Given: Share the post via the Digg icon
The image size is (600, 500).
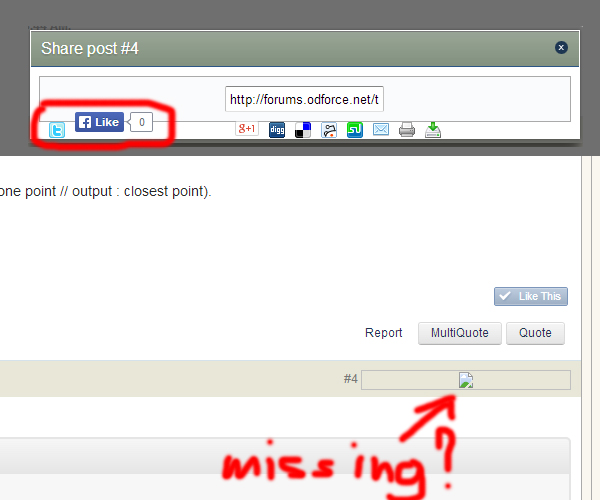Looking at the screenshot, I should coord(277,130).
